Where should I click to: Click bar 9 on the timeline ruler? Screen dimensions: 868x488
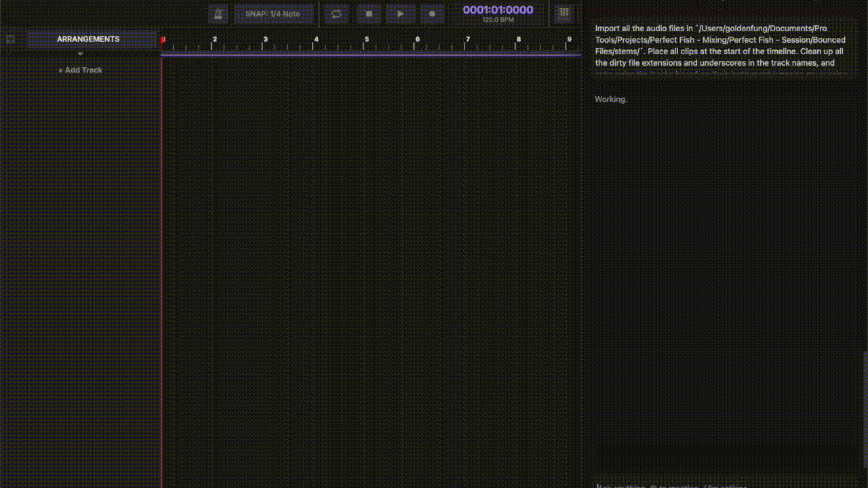click(569, 39)
